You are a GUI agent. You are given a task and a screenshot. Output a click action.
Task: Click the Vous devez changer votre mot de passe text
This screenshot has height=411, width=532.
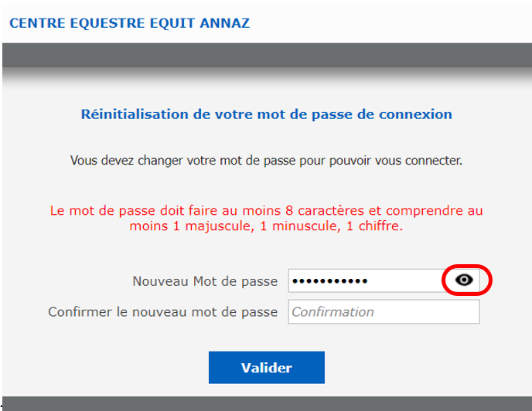[x=266, y=161]
